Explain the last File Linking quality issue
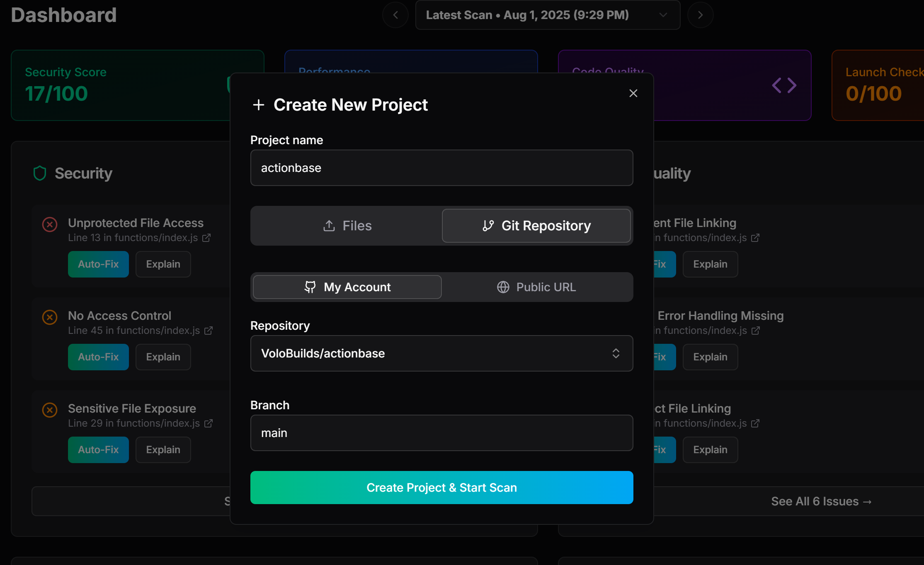The width and height of the screenshot is (924, 565). tap(710, 450)
